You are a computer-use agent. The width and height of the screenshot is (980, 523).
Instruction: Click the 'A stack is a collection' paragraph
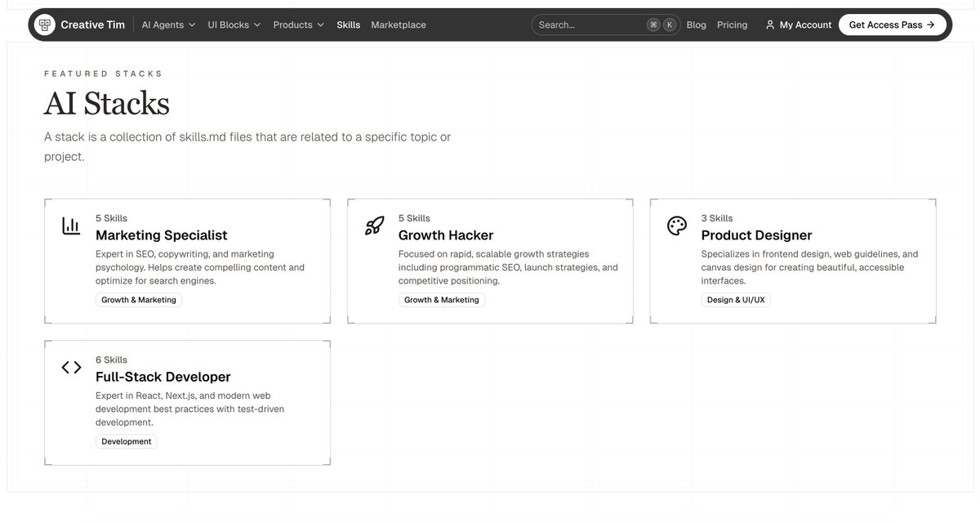(x=247, y=146)
